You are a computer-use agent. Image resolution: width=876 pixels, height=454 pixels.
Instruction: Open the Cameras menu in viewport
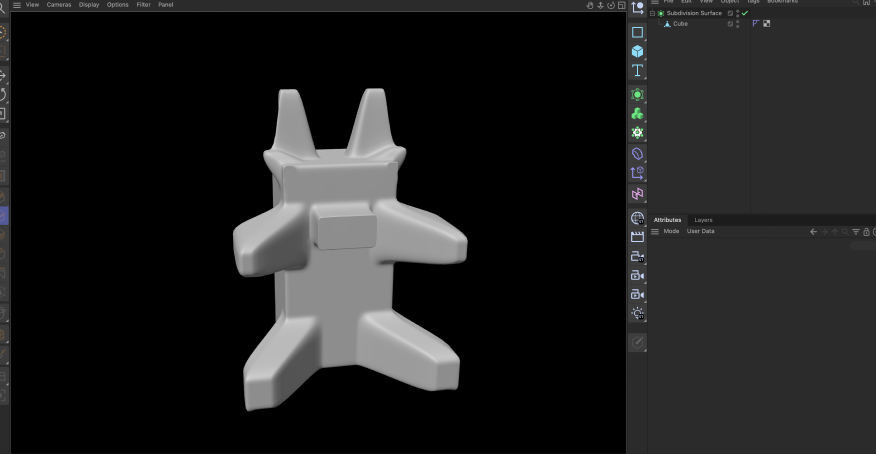(59, 5)
